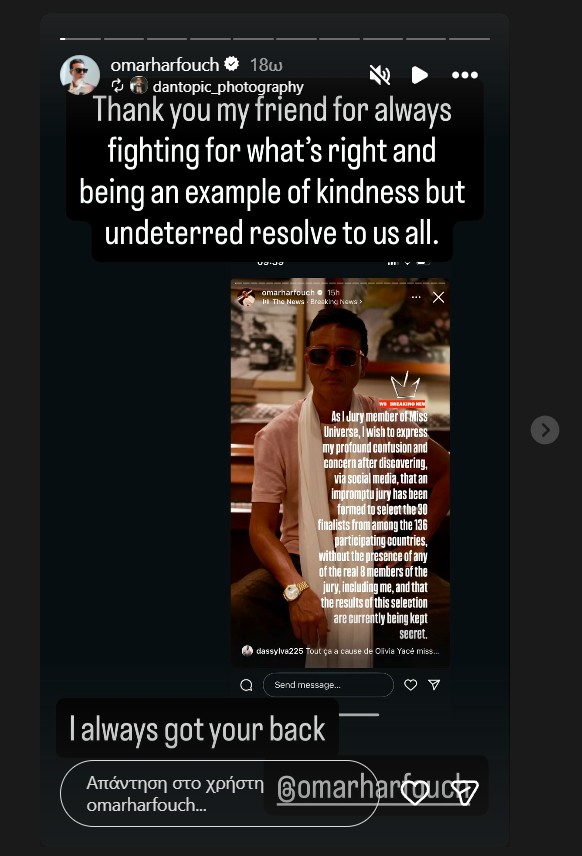Open the three-dot more options menu
The image size is (582, 856).
pyautogui.click(x=465, y=75)
